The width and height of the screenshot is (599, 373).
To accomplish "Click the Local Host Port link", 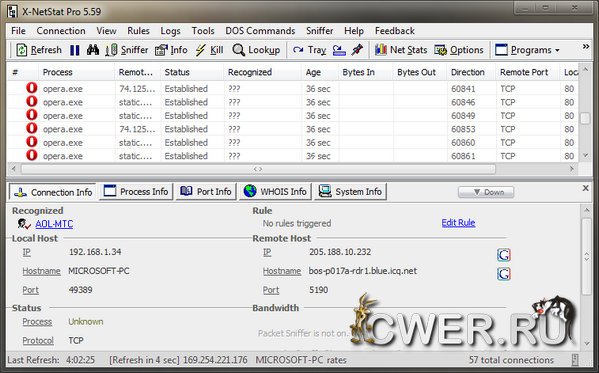I will 30,290.
